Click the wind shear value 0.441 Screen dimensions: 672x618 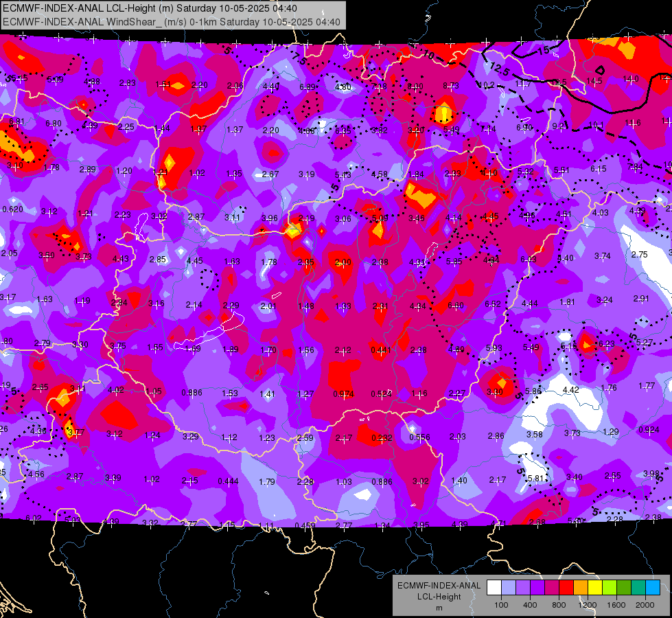380,350
